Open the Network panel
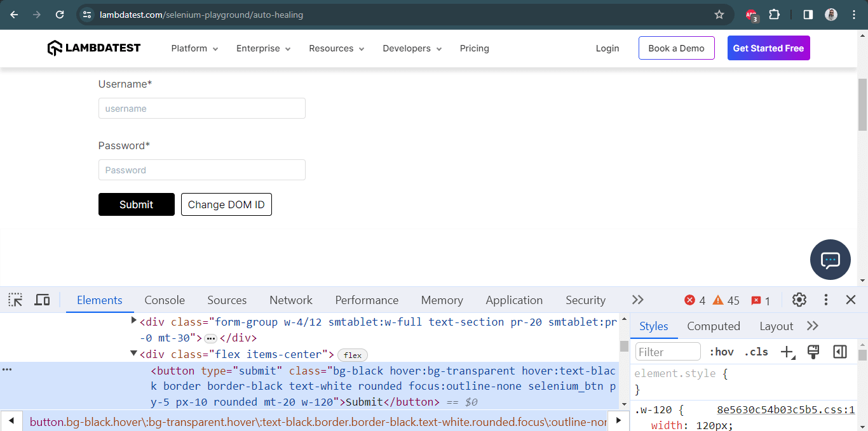Viewport: 868px width, 431px height. tap(290, 300)
